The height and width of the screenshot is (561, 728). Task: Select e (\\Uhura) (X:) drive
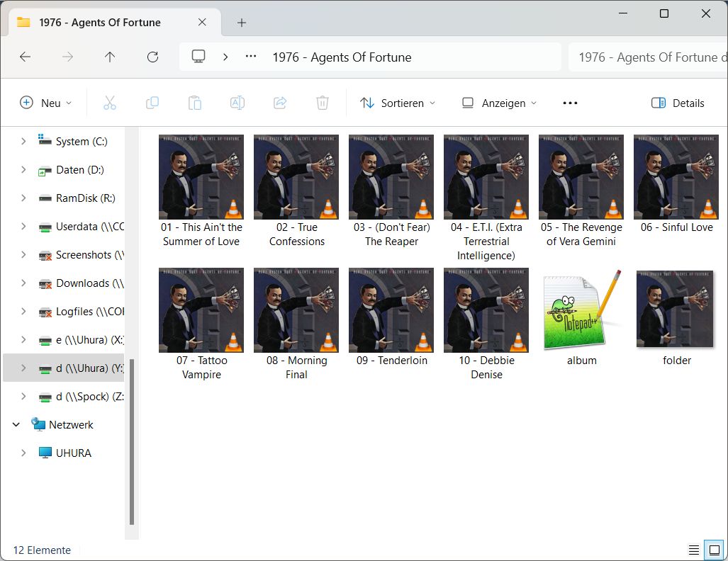(64, 340)
